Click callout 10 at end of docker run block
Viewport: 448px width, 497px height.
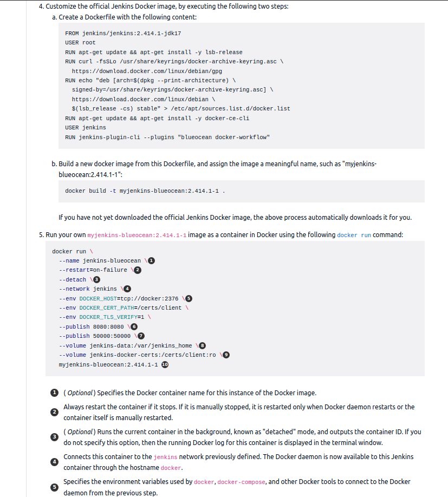pyautogui.click(x=165, y=364)
